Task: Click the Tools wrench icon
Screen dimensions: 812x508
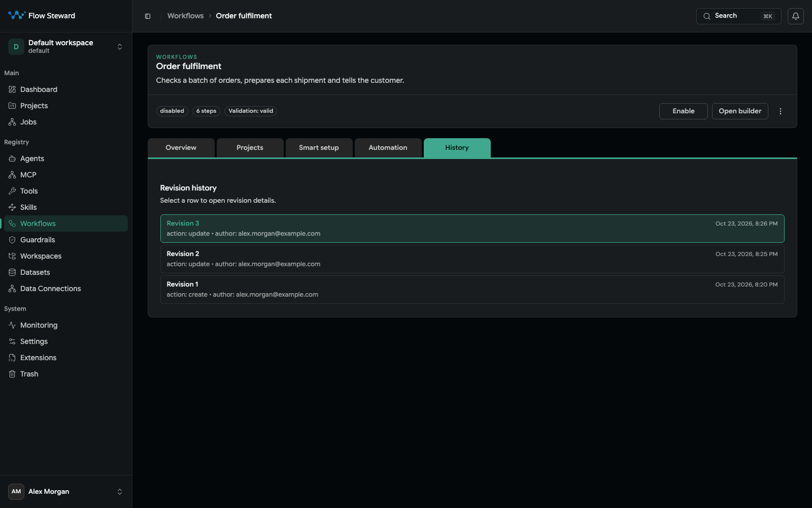Action: pyautogui.click(x=12, y=191)
